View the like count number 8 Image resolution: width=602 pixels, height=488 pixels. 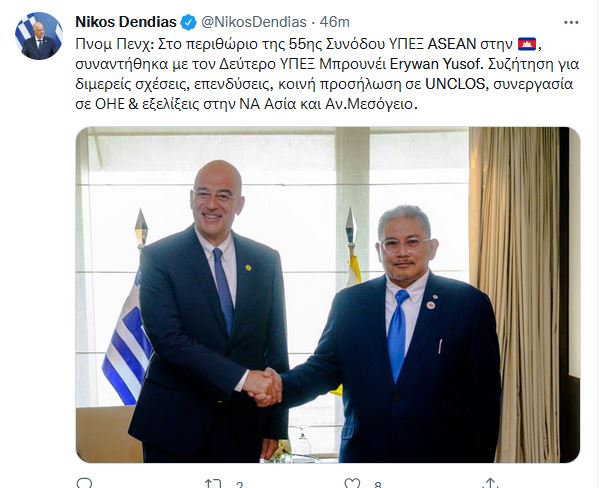click(x=378, y=485)
